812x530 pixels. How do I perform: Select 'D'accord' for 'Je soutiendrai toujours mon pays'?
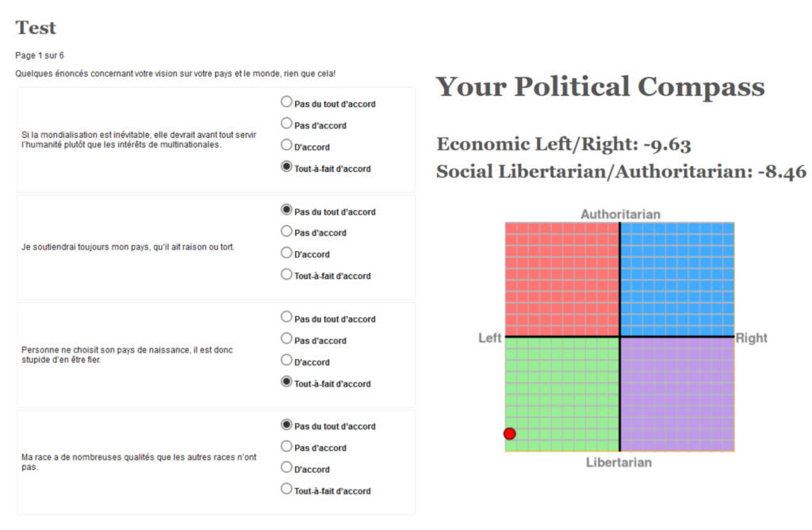pos(286,253)
